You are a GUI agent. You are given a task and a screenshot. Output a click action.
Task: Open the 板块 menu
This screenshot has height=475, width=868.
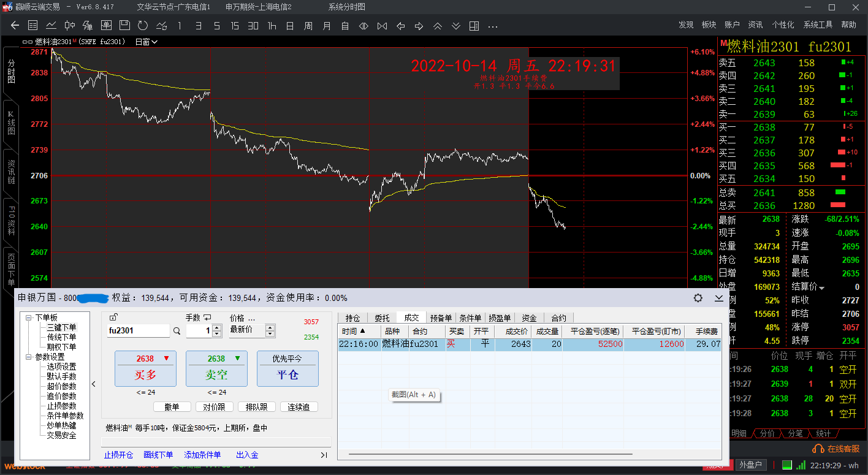tap(709, 25)
